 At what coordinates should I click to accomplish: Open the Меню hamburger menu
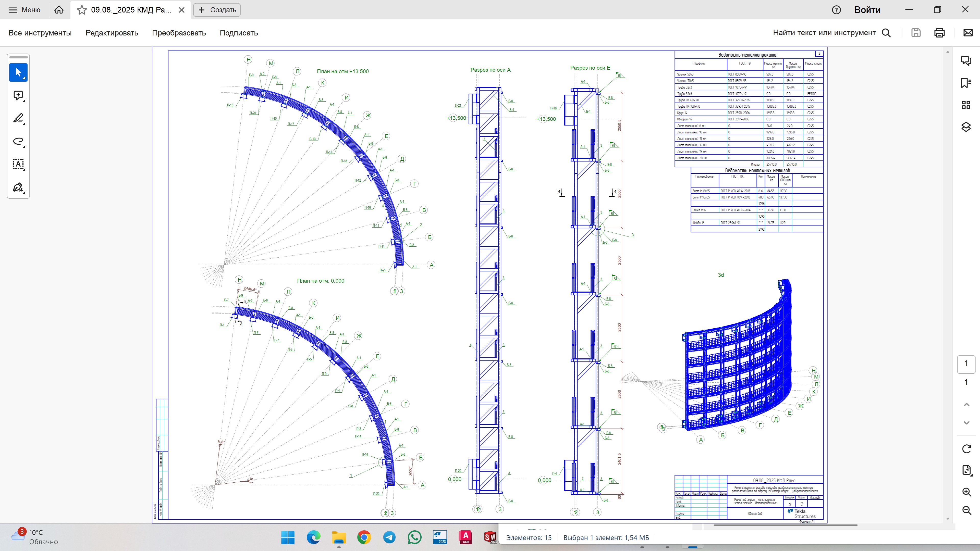[25, 10]
